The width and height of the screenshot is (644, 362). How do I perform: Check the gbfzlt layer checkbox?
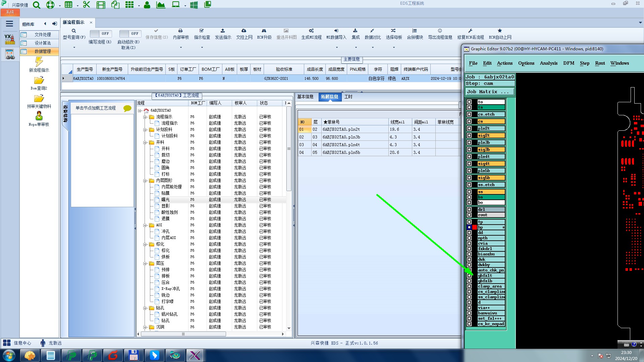click(469, 276)
